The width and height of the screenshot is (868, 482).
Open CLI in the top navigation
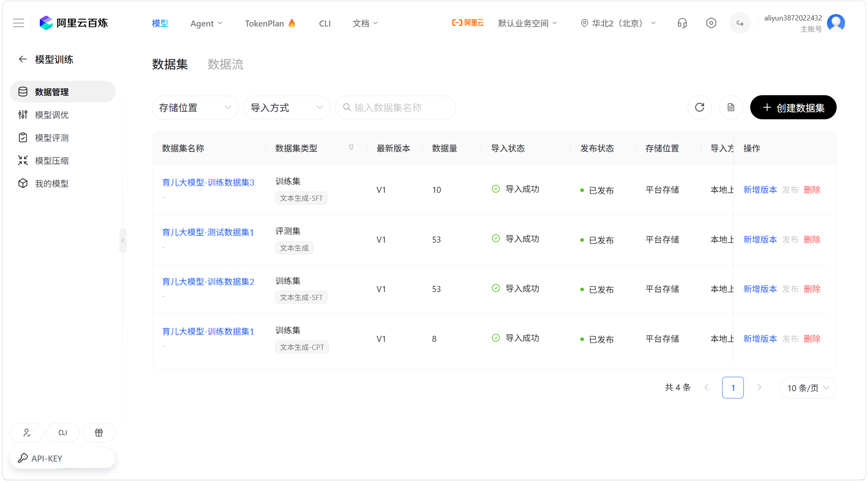click(325, 24)
